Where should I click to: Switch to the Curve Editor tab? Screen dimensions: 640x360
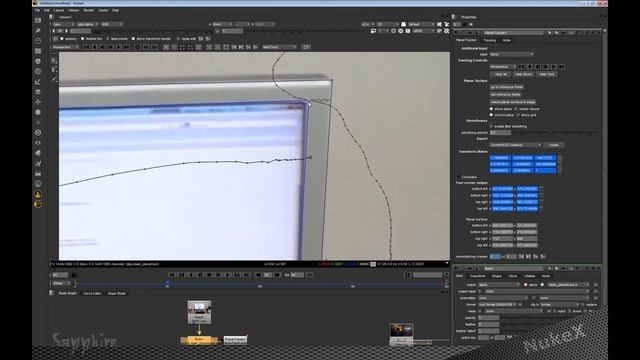(x=92, y=293)
